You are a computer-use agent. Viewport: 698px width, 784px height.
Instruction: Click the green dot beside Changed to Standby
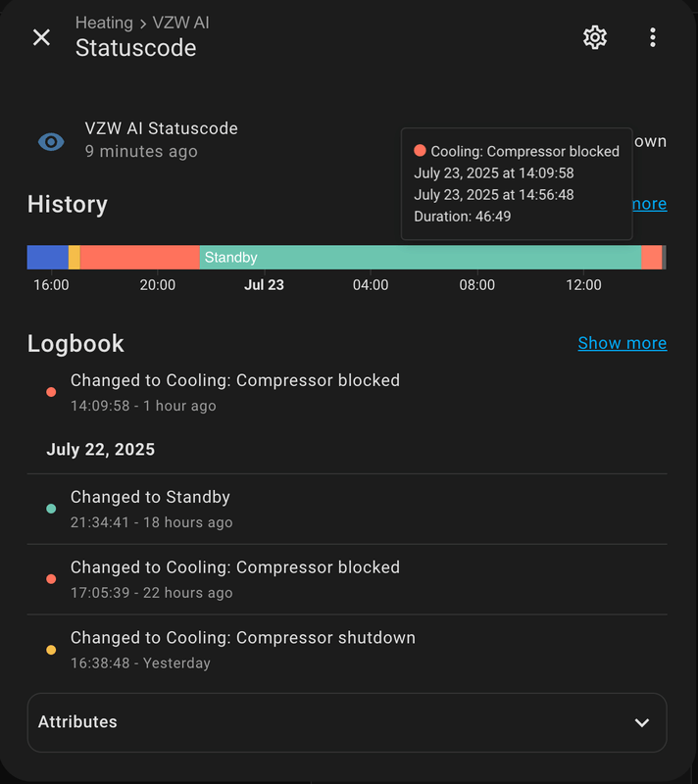[51, 509]
